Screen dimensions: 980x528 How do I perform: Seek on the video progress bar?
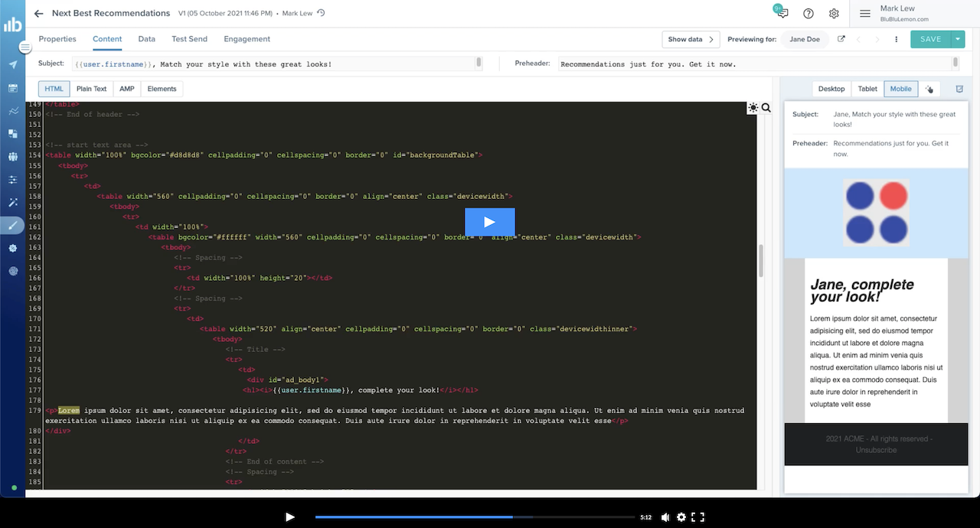(475, 517)
